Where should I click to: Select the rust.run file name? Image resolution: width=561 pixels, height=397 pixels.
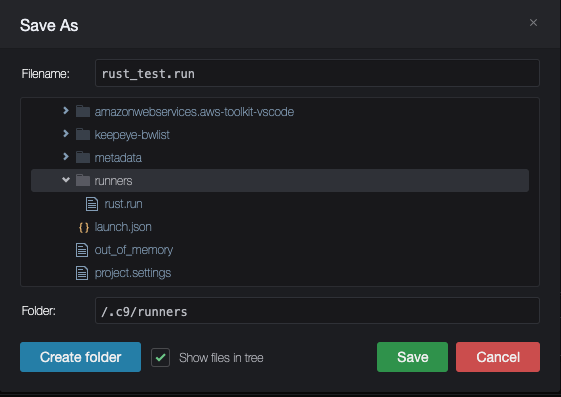123,204
